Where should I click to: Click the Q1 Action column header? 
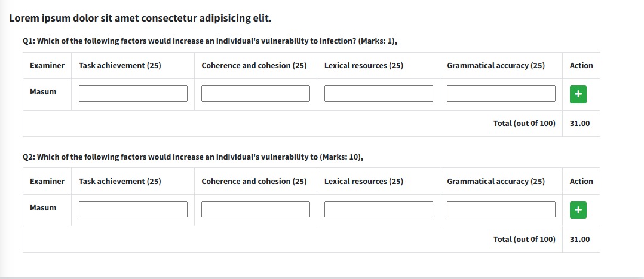(581, 66)
